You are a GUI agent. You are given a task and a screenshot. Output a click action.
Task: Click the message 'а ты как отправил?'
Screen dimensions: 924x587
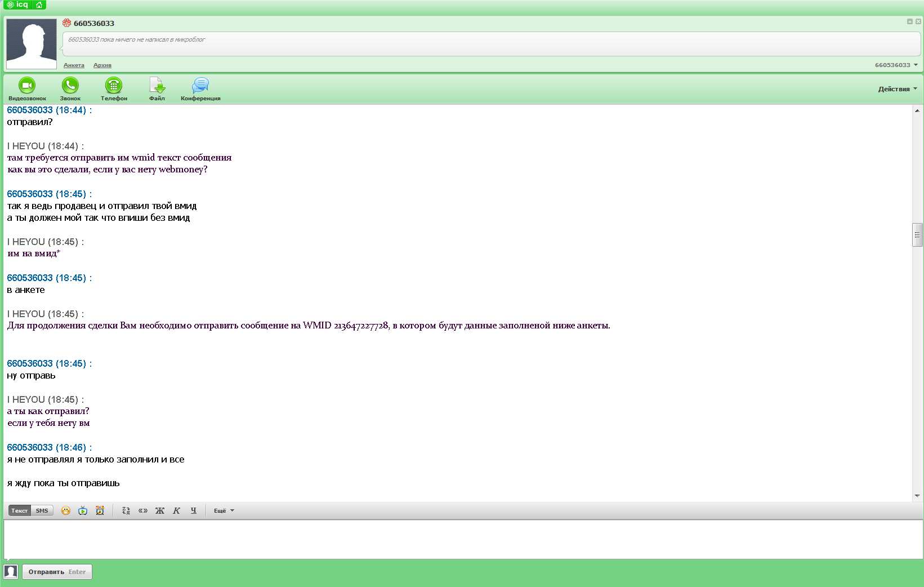(48, 411)
